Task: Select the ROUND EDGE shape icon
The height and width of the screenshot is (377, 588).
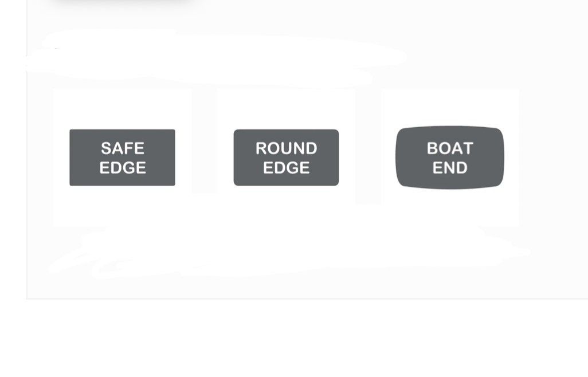Action: (x=286, y=158)
